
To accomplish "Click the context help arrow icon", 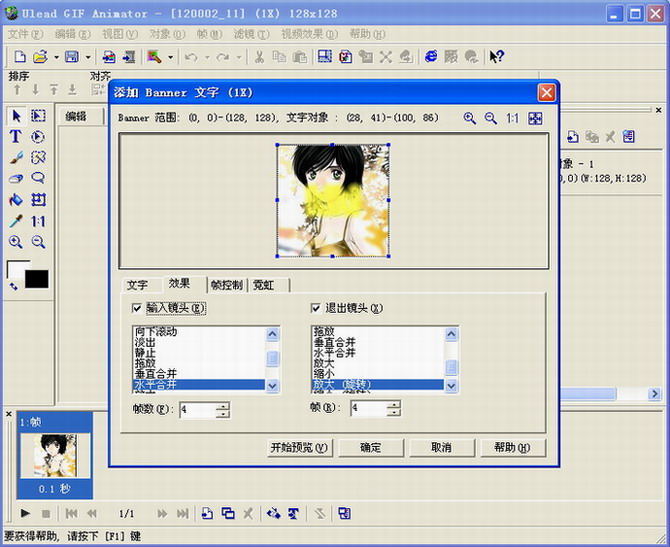I will point(497,56).
